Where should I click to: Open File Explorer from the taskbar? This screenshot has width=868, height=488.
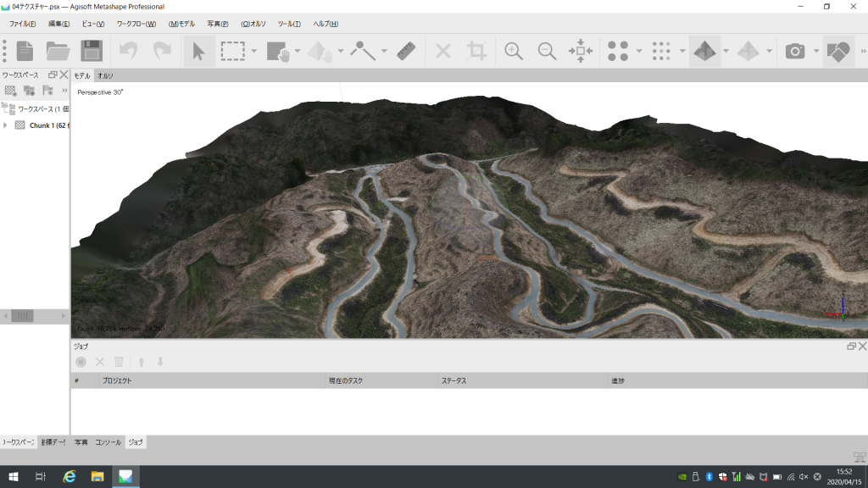97,477
